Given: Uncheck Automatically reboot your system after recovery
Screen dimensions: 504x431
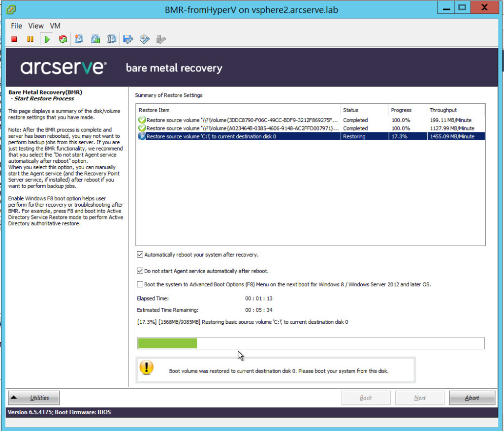Looking at the screenshot, I should pos(140,254).
